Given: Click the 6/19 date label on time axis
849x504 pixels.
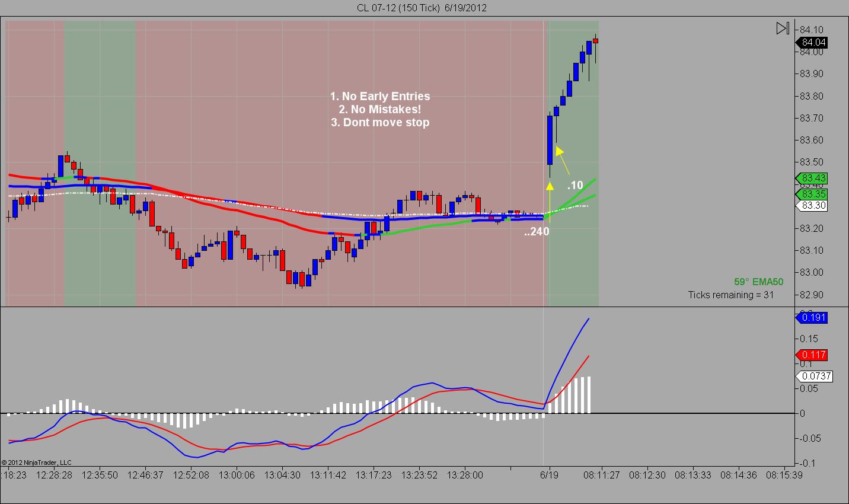Looking at the screenshot, I should 549,475.
